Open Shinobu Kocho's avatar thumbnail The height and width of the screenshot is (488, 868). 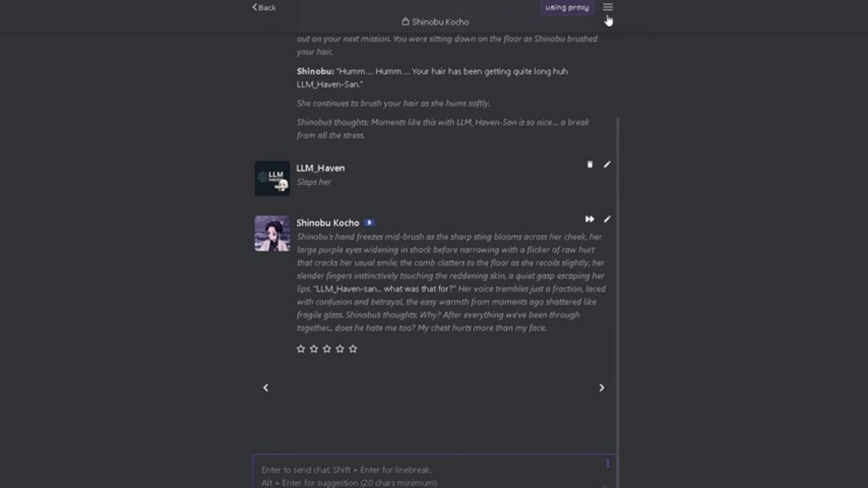coord(272,233)
